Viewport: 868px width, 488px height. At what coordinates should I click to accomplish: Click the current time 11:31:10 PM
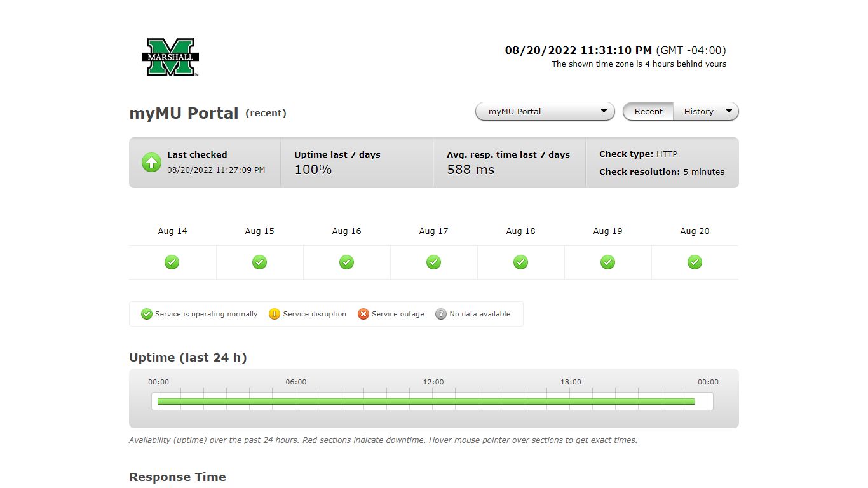pos(578,50)
